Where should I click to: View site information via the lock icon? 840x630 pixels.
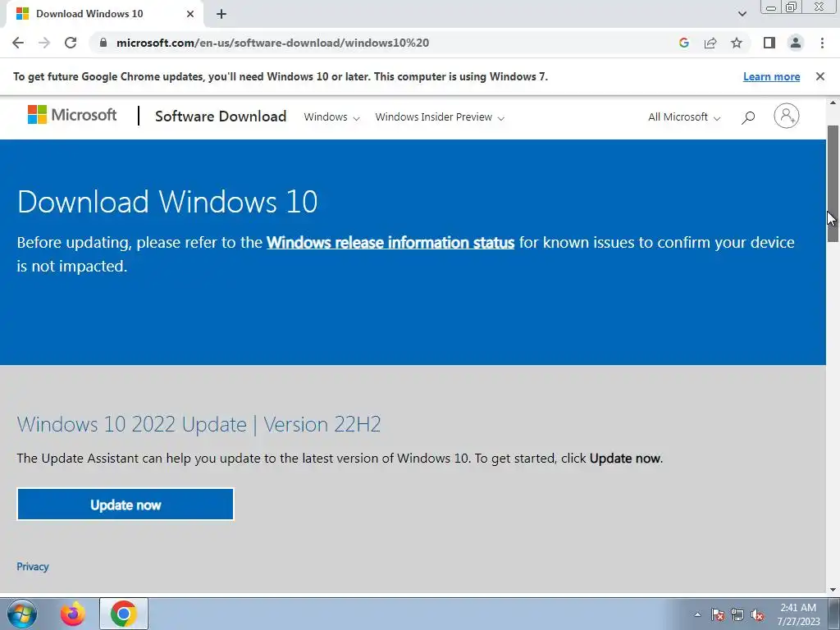(x=104, y=43)
